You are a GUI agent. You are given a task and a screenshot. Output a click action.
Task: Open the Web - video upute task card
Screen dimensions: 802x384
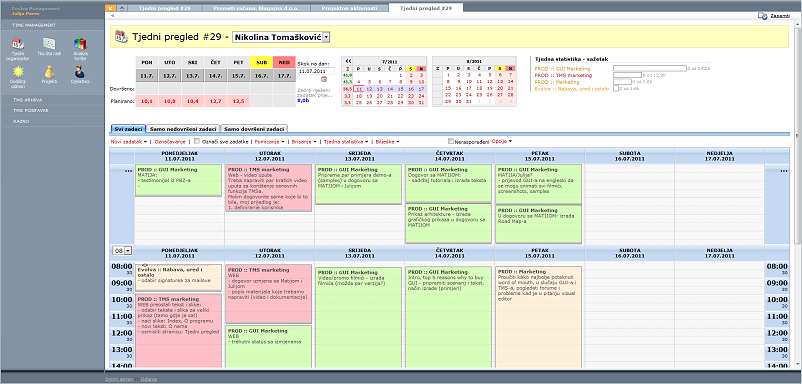(x=269, y=187)
